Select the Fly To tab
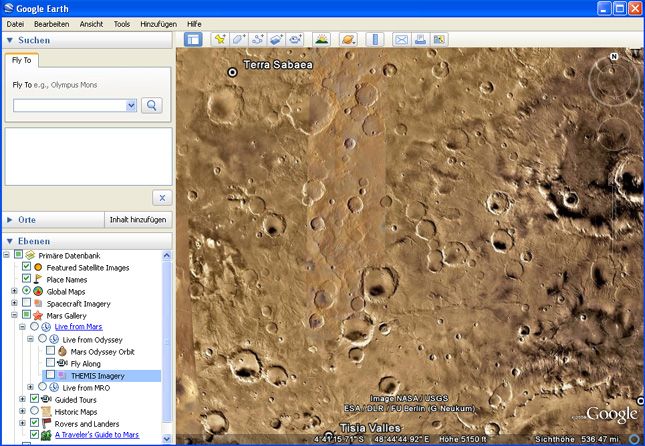Screen dimensions: 645x446 coord(22,60)
